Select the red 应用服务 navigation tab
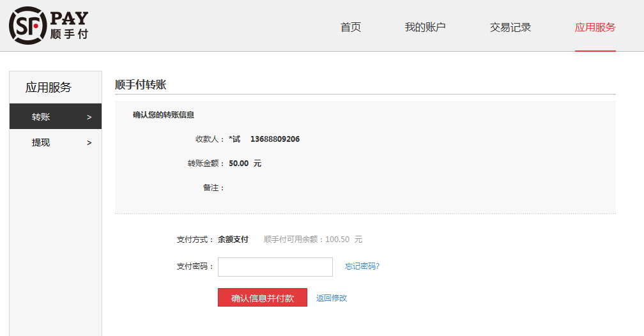The image size is (644, 336). click(595, 27)
